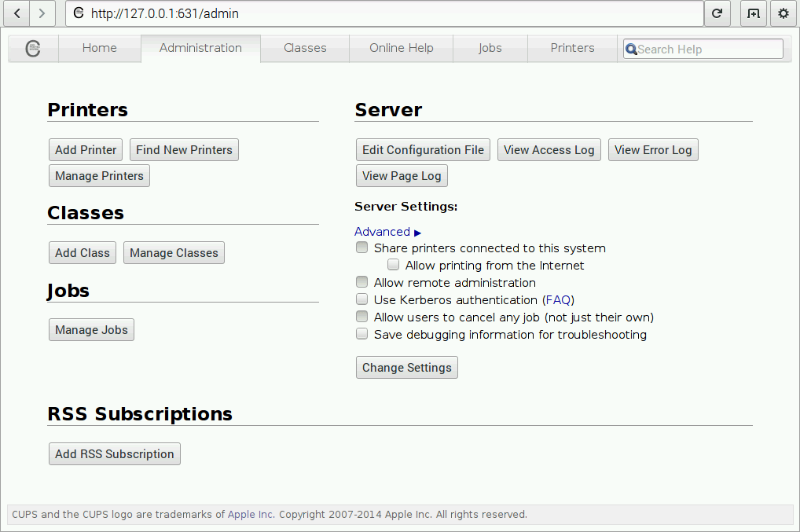Image resolution: width=800 pixels, height=532 pixels.
Task: Click View Page Log button
Action: coord(402,176)
